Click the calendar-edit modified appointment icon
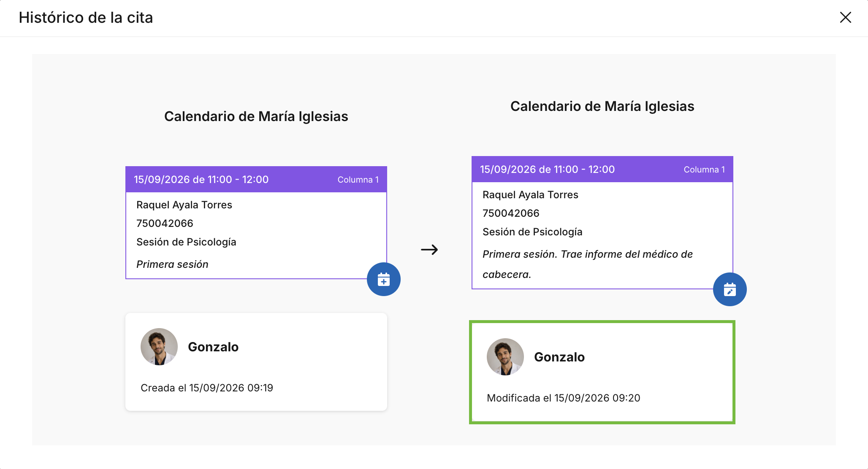The width and height of the screenshot is (868, 469). [x=730, y=289]
